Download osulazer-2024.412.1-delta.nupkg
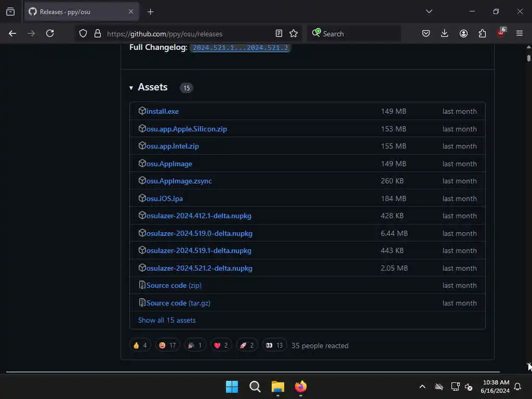This screenshot has width=532, height=399. pyautogui.click(x=199, y=216)
